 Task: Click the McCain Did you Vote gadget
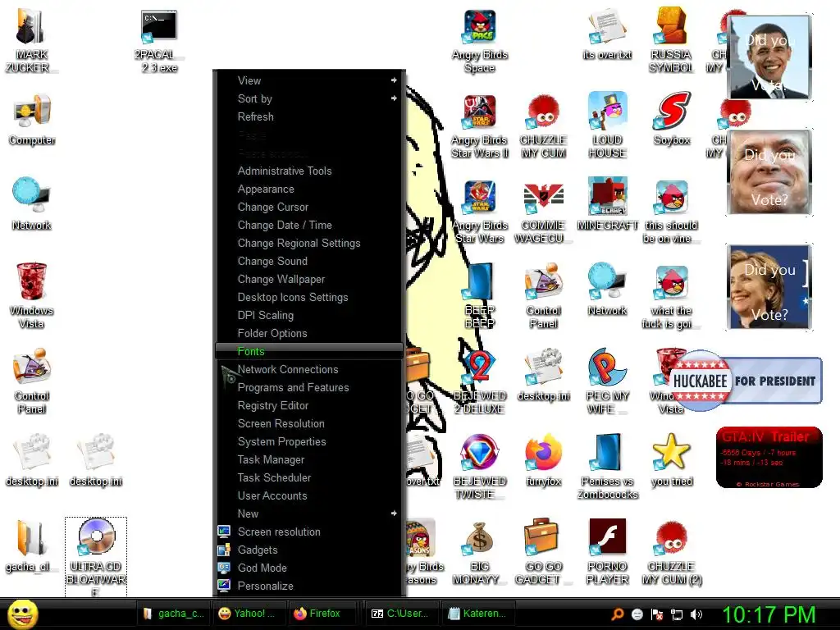pyautogui.click(x=769, y=172)
